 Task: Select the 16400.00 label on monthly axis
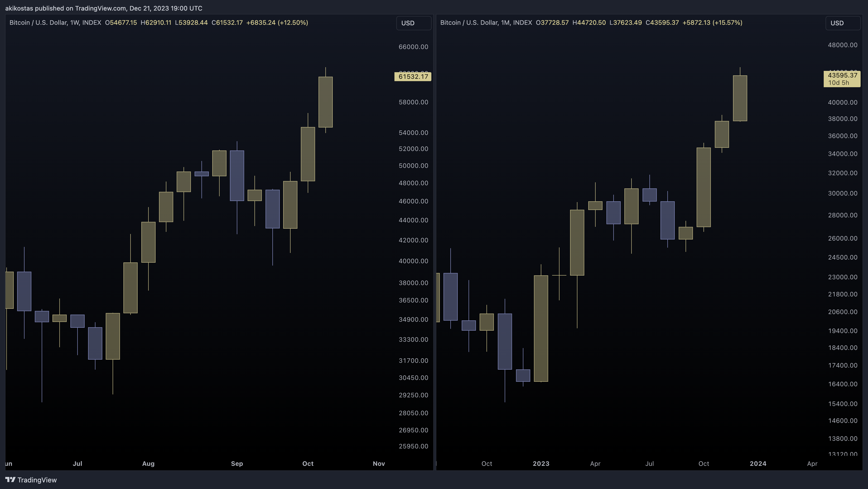[843, 384]
